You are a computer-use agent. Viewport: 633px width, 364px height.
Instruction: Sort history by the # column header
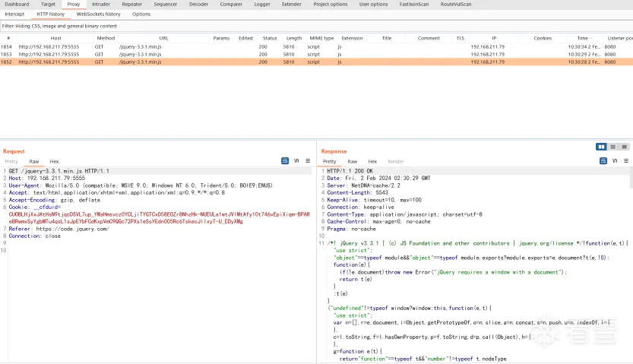(8, 38)
